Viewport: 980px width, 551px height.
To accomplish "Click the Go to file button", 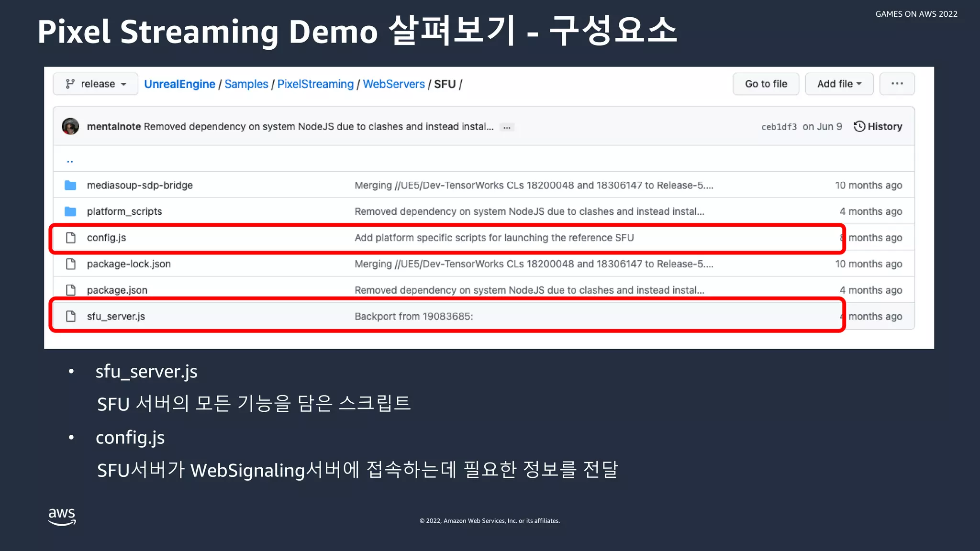I will (766, 84).
